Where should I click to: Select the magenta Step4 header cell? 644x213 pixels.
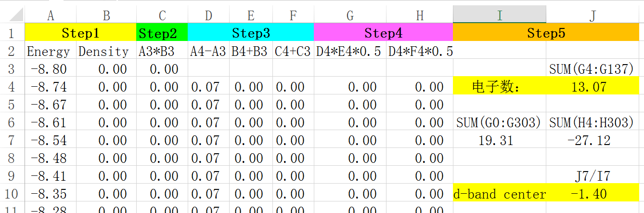click(x=383, y=33)
